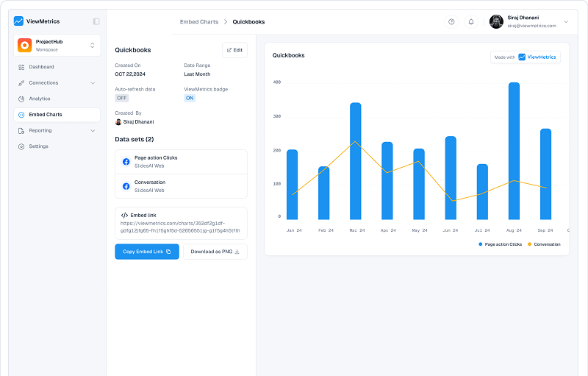Expand the Reporting chevron
The width and height of the screenshot is (588, 376).
pos(93,130)
